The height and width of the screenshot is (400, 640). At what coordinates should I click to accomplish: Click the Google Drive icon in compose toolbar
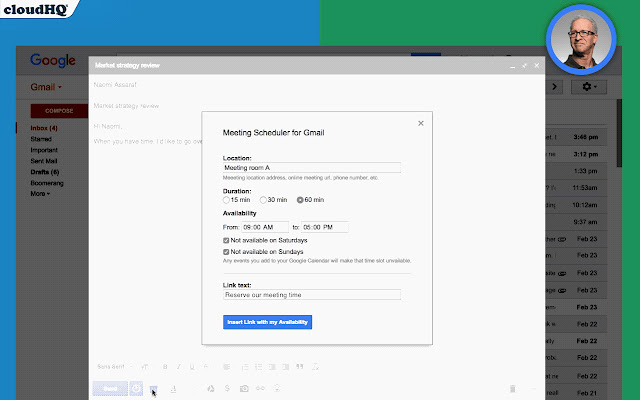(210, 387)
